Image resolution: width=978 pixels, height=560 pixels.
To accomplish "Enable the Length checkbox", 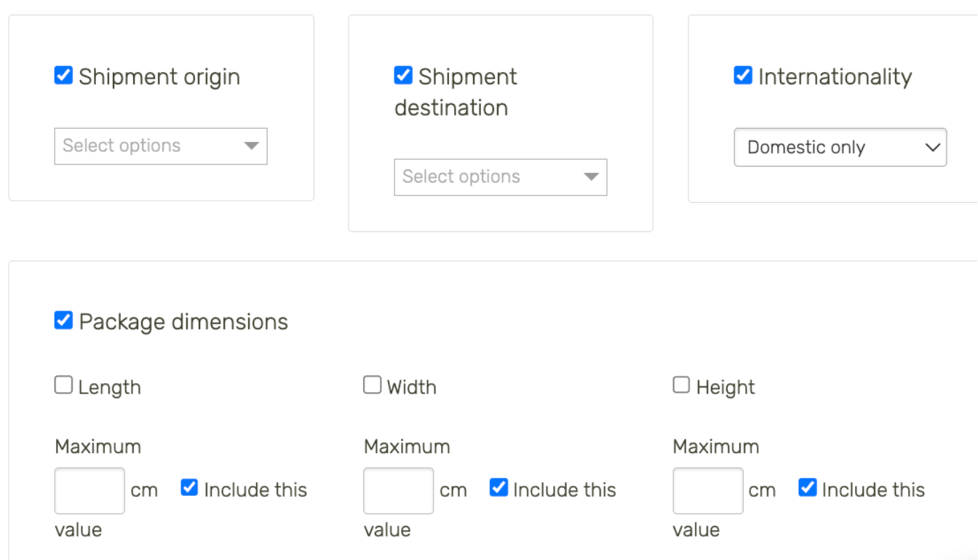I will tap(63, 385).
